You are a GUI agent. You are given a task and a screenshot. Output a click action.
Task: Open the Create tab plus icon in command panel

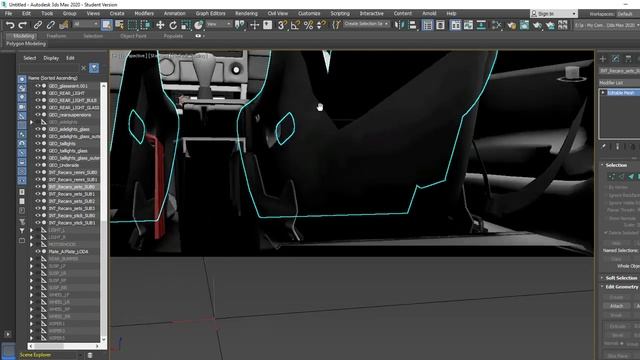coord(603,59)
